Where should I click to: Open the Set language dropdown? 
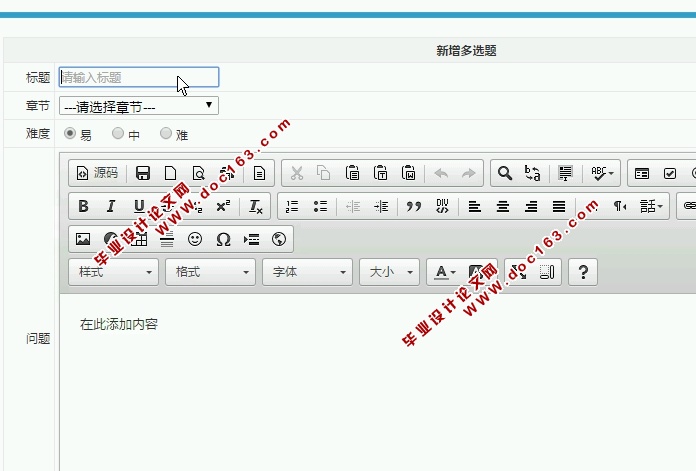651,206
